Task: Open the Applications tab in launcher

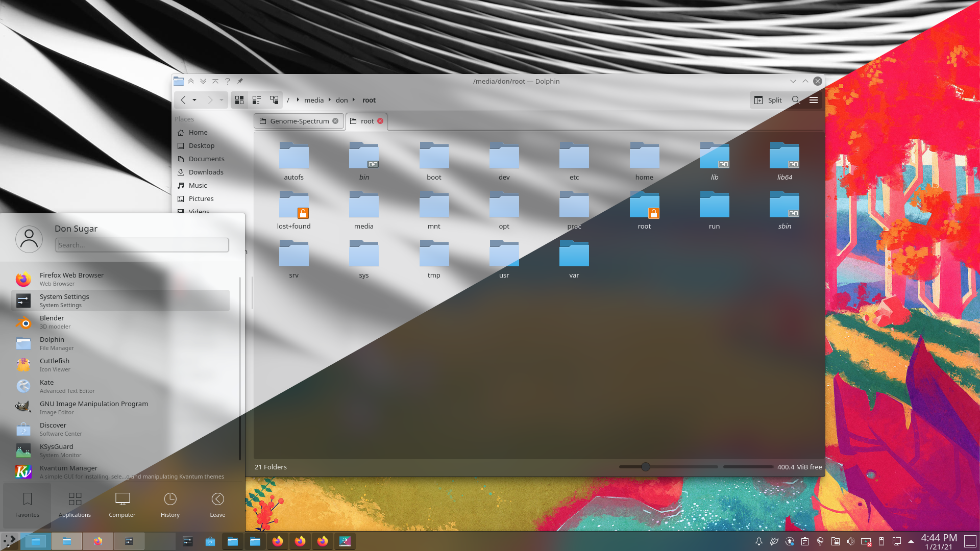Action: pyautogui.click(x=75, y=505)
